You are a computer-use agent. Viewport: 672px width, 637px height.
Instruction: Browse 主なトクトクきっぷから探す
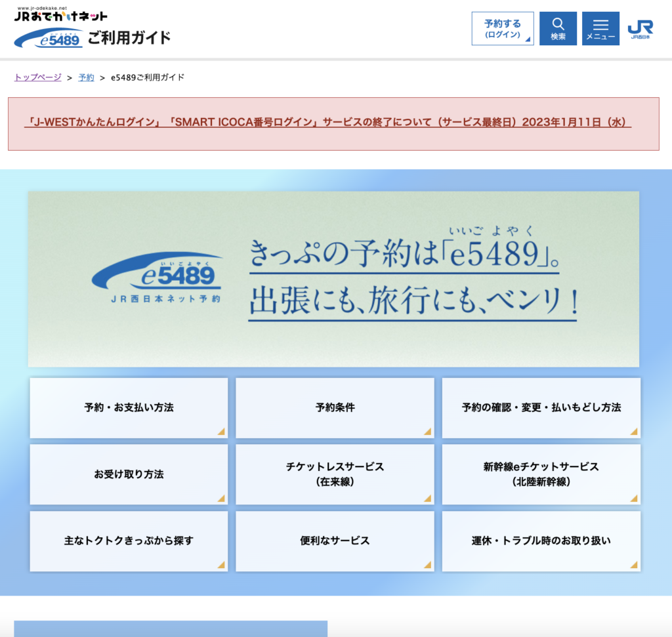click(x=129, y=541)
